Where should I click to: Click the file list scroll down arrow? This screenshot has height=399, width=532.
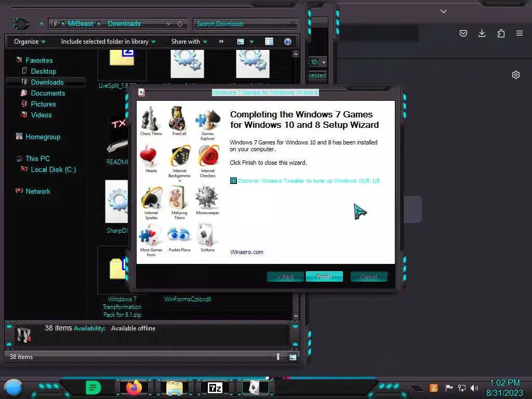(296, 316)
